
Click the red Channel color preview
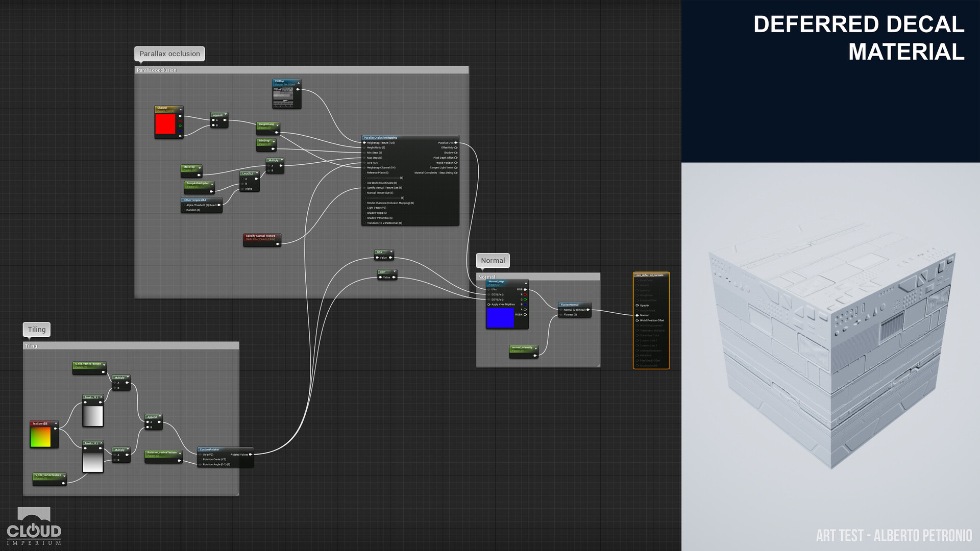coord(165,124)
